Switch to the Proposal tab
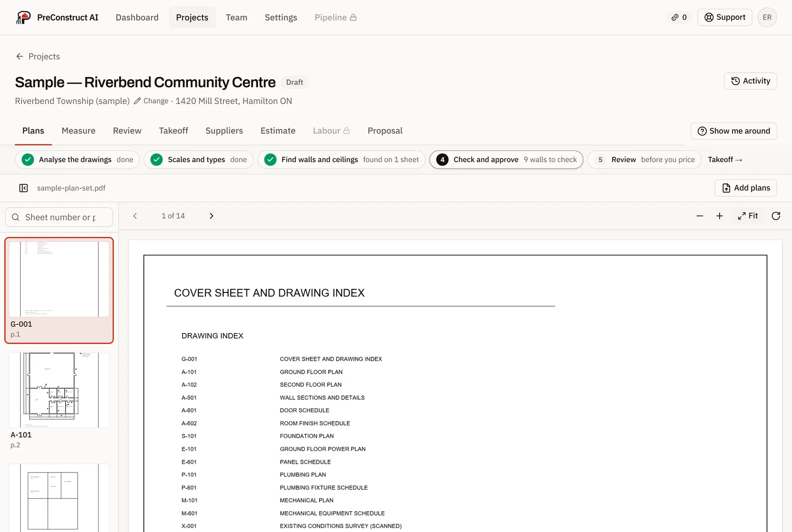 385,131
